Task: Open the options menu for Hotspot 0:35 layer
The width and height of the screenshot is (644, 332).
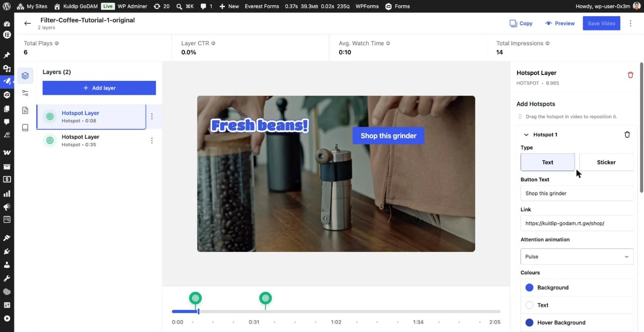Action: [x=152, y=141]
